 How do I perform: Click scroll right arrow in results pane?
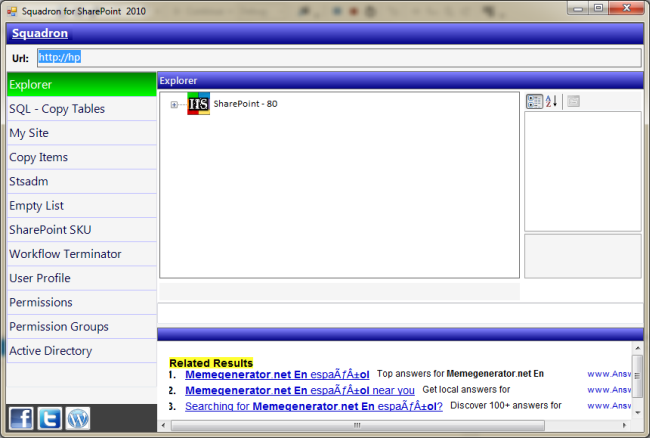[624, 425]
